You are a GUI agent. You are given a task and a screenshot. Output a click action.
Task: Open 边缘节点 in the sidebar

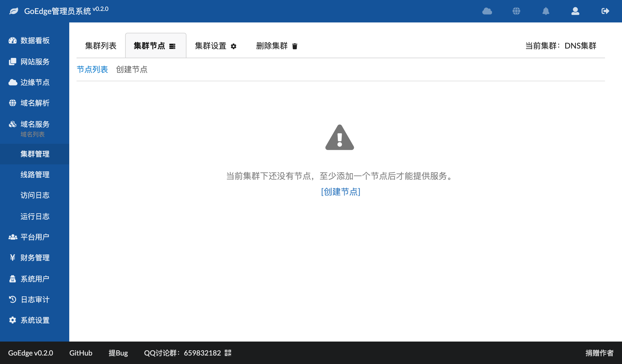click(35, 82)
